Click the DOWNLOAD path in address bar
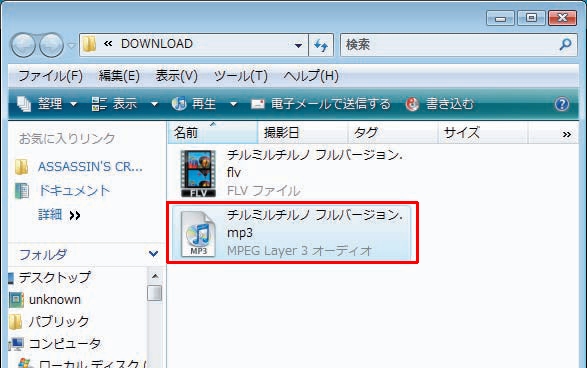The width and height of the screenshot is (587, 368). [156, 44]
